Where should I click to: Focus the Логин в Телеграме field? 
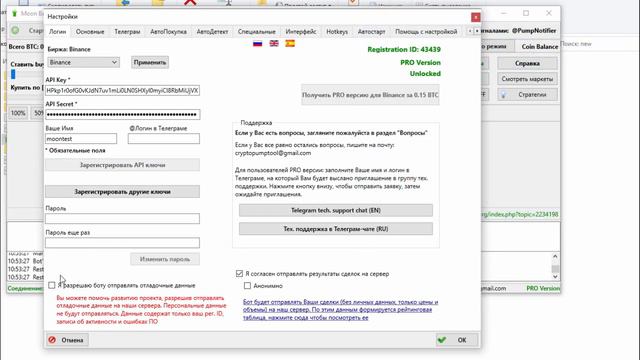tap(164, 139)
